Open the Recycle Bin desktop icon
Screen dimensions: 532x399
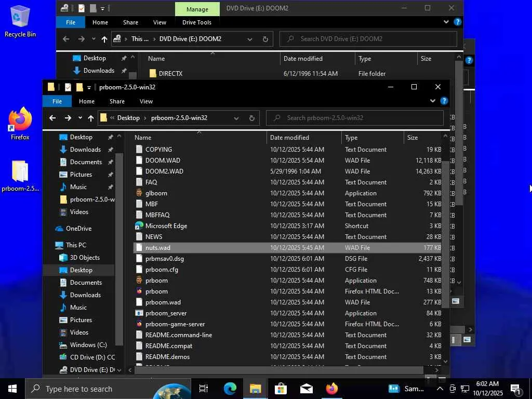point(20,21)
